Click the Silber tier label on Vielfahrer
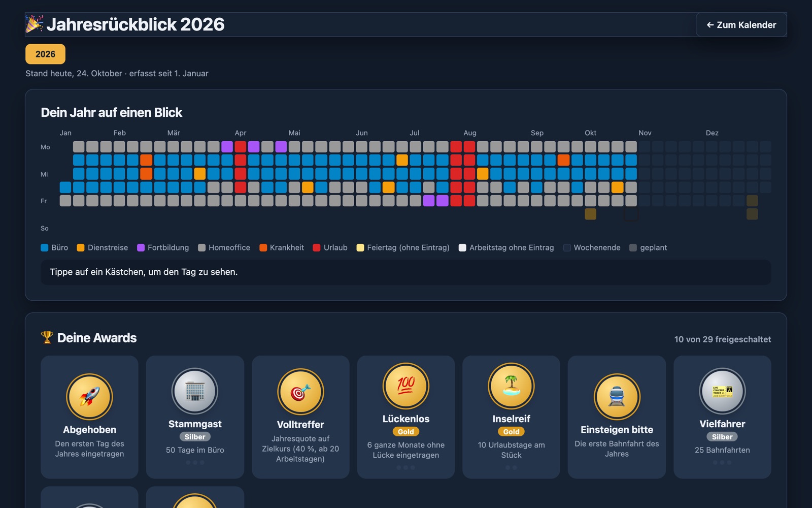This screenshot has height=508, width=812. (x=722, y=437)
